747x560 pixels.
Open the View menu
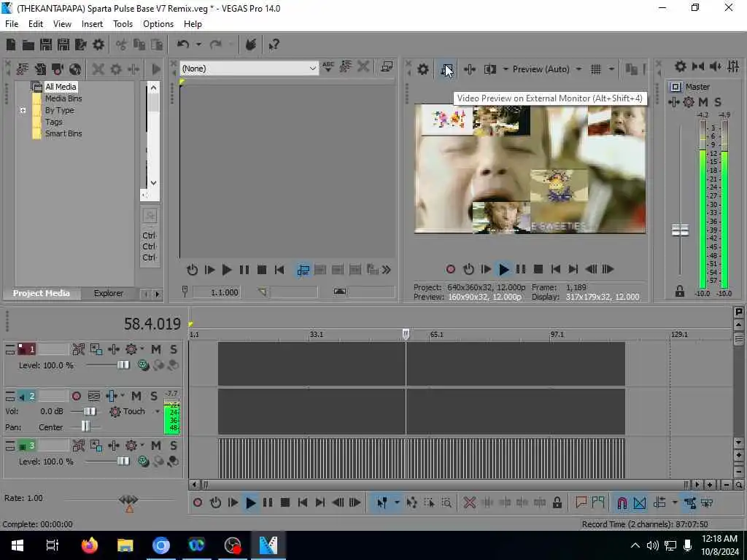pos(62,24)
